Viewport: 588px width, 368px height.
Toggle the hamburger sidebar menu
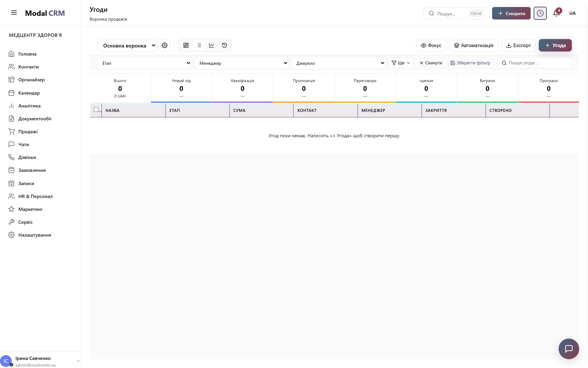pos(14,13)
